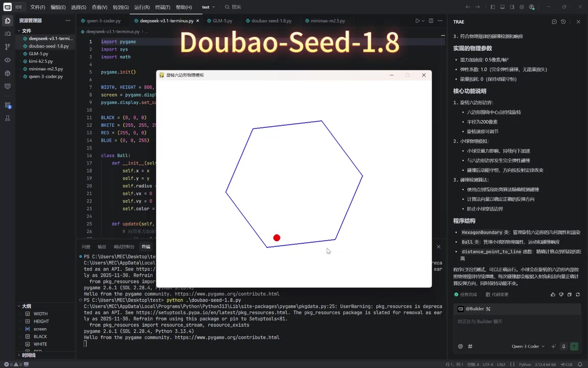Collapse the 大纲 outline section

(26, 306)
